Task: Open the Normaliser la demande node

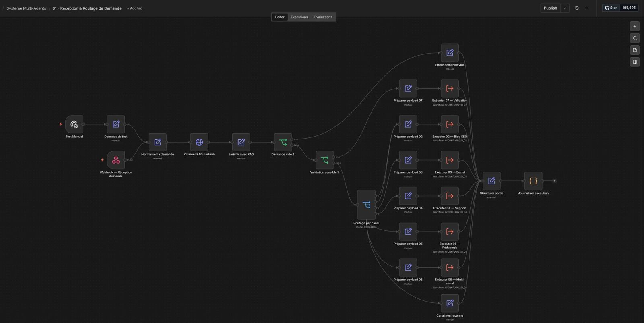Action: tap(158, 142)
